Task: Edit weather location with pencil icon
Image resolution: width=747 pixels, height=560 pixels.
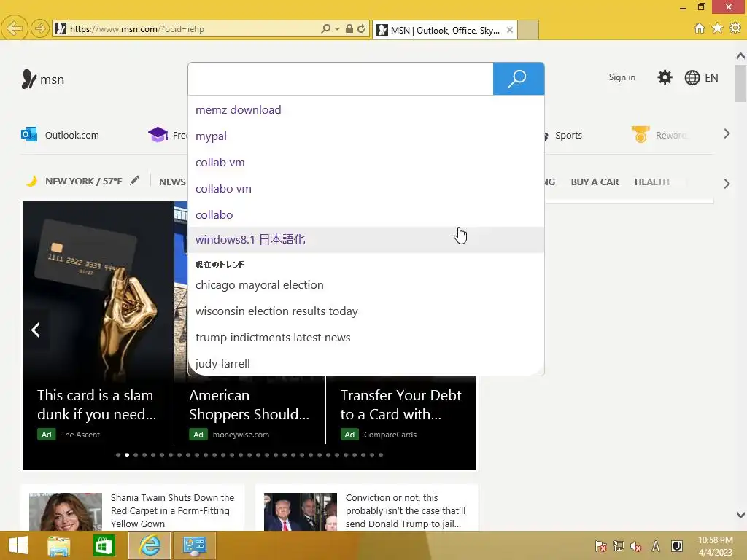Action: (x=135, y=181)
